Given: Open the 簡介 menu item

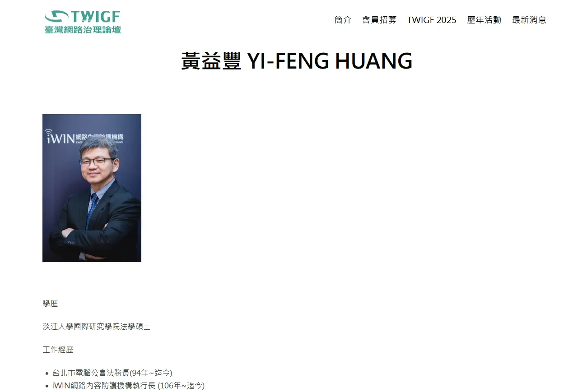Looking at the screenshot, I should coord(343,20).
